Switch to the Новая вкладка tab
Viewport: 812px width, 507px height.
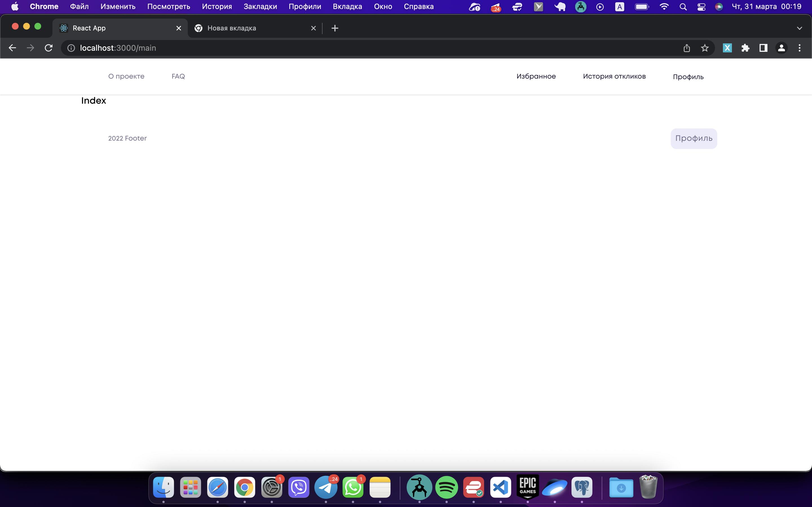click(x=231, y=28)
